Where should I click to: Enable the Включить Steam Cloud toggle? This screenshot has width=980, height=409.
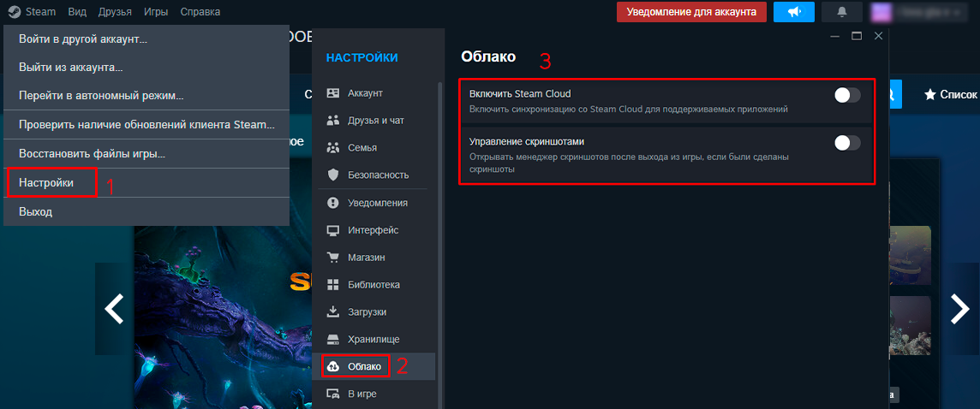coord(847,96)
